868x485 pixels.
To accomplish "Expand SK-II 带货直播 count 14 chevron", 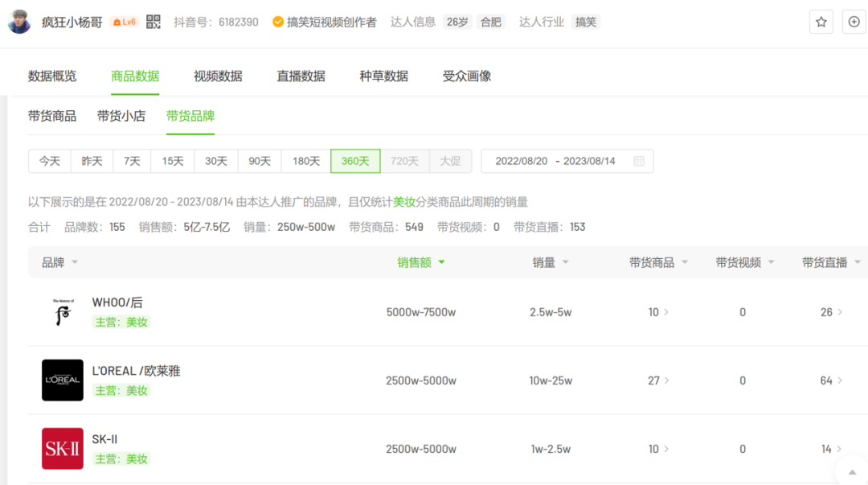I will tap(841, 449).
